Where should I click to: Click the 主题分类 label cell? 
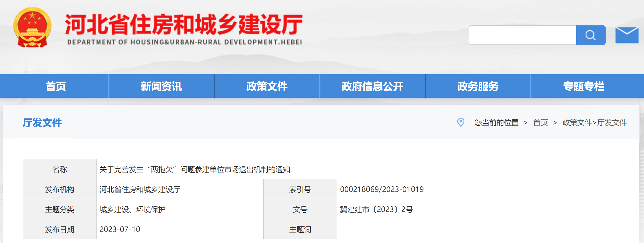point(59,209)
